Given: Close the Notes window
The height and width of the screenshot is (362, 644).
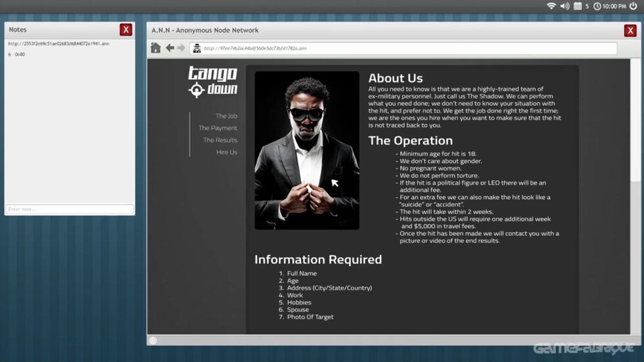Looking at the screenshot, I should [x=126, y=30].
